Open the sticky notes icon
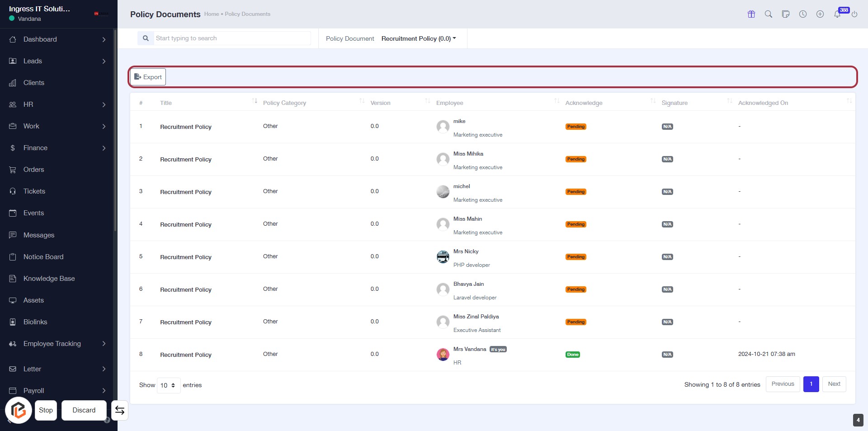The height and width of the screenshot is (431, 868). point(786,14)
